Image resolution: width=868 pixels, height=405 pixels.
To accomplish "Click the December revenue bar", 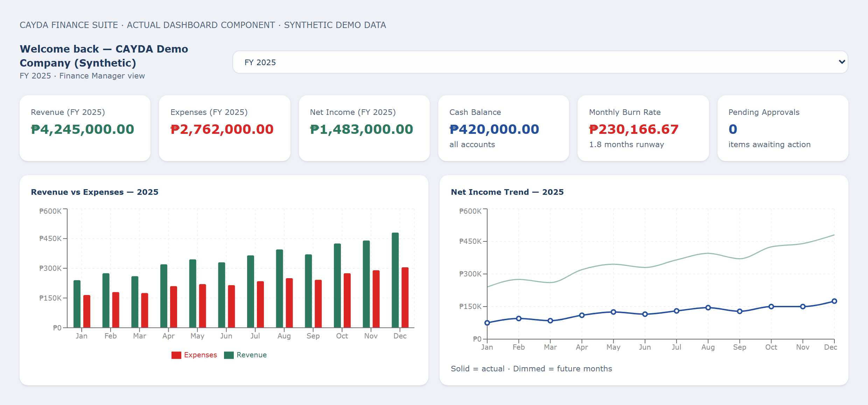I will click(395, 280).
